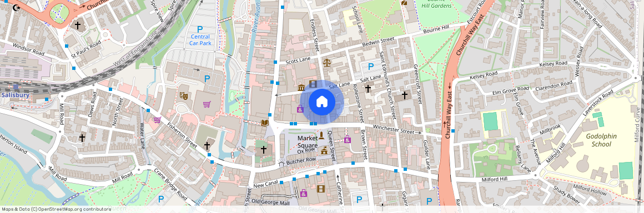Click the cinema film icon on Salt Lane

coord(313,84)
